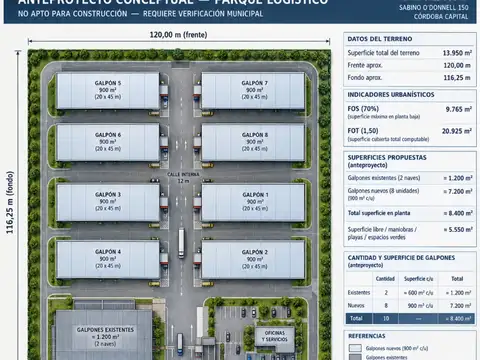Click the '20.925 m²' FOT value
Screen dimensions: 480x360
[456, 131]
